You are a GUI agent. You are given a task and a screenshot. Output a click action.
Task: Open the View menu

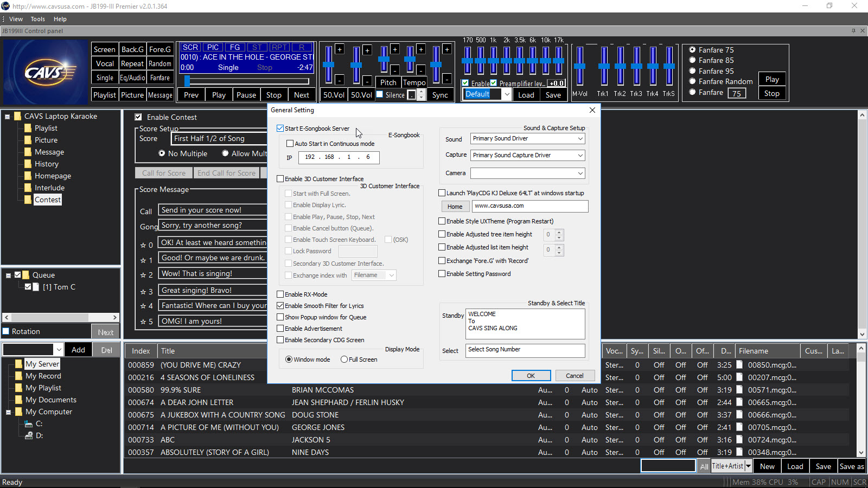pos(16,19)
